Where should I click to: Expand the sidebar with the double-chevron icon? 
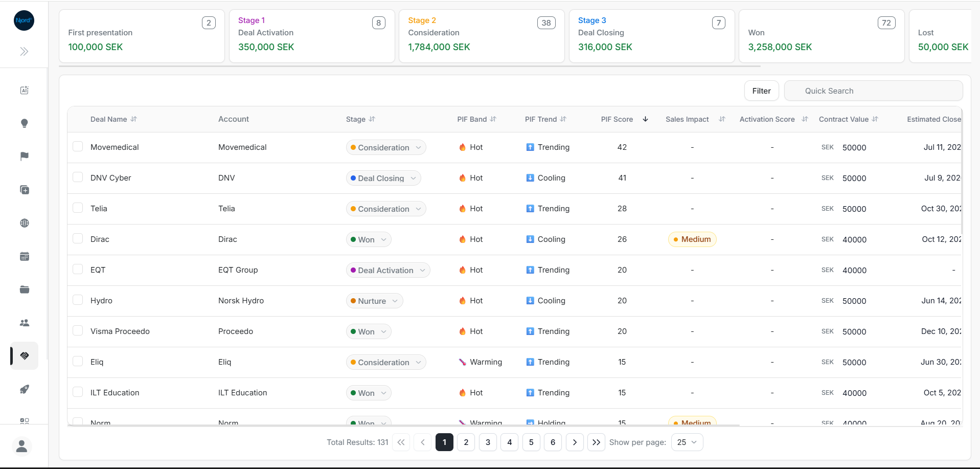pyautogui.click(x=24, y=51)
